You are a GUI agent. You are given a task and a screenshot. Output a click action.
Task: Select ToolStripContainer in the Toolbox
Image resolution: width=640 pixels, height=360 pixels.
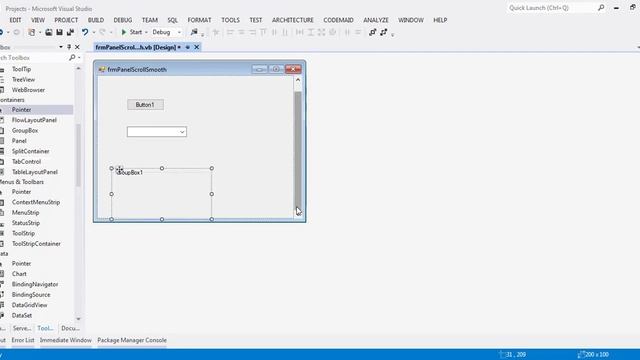click(37, 244)
